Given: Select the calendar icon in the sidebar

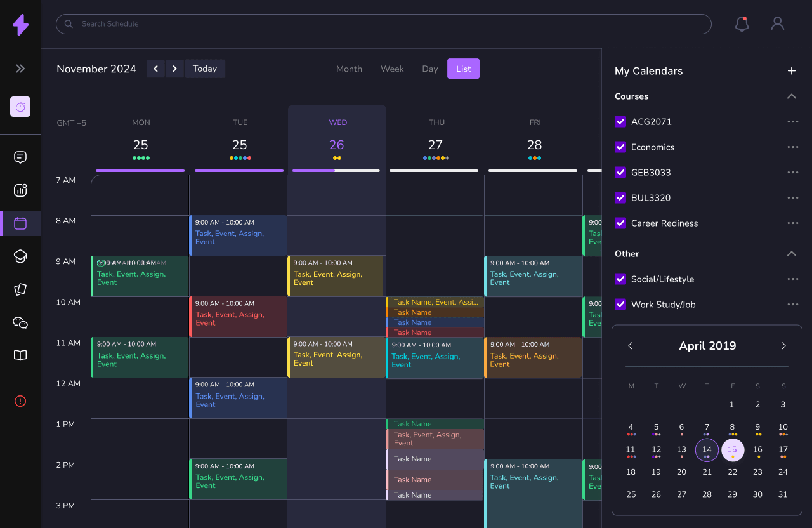Looking at the screenshot, I should (20, 223).
